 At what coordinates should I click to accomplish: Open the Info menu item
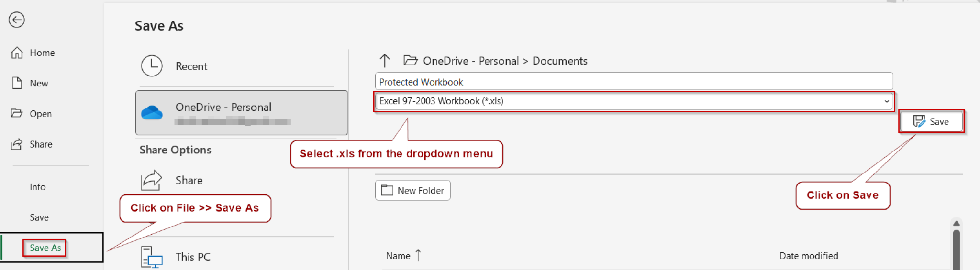[37, 187]
